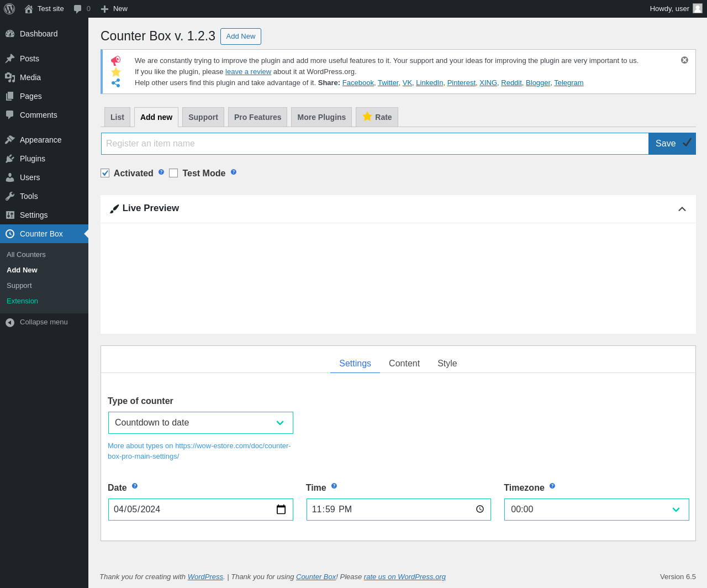Collapse the Live Preview panel
Screen dimensions: 707x588
pos(682,209)
